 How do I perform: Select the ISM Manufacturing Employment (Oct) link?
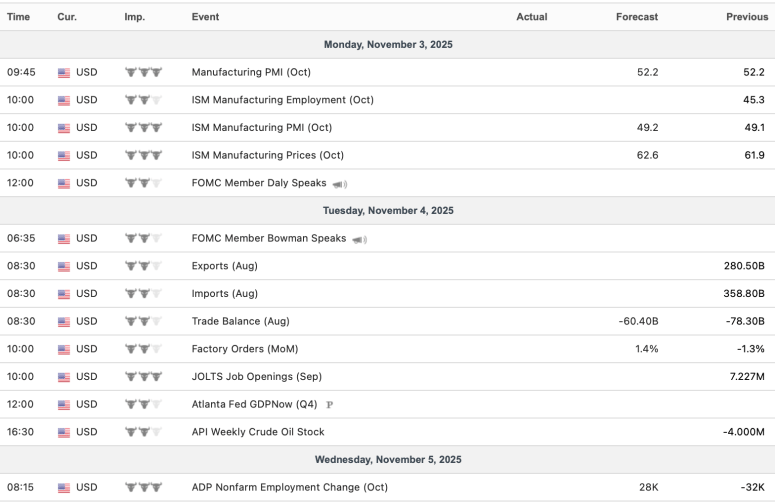pyautogui.click(x=282, y=100)
